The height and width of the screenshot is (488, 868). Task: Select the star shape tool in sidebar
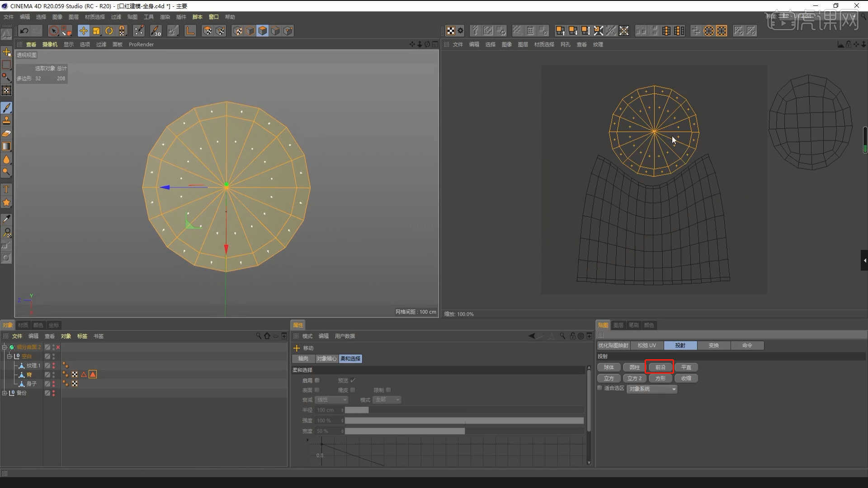point(6,202)
